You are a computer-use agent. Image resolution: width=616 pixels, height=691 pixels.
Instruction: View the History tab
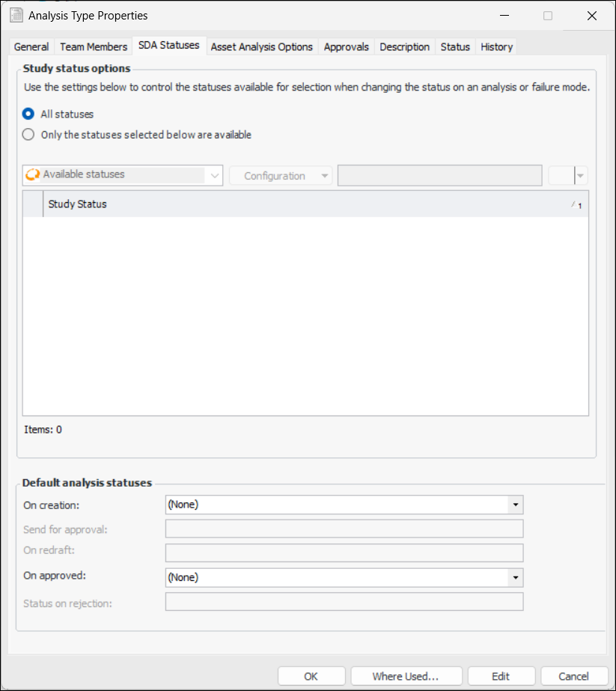coord(496,46)
